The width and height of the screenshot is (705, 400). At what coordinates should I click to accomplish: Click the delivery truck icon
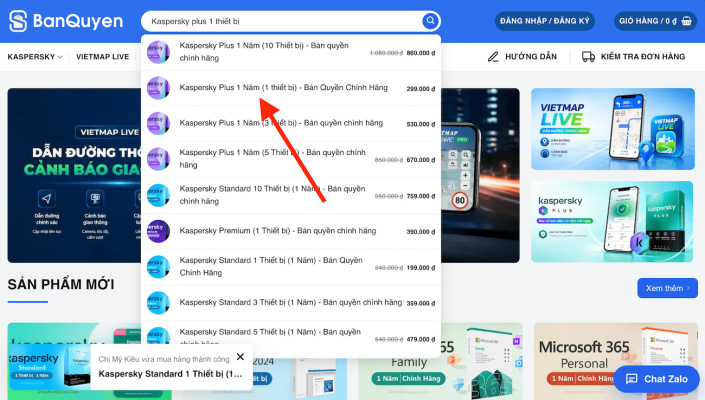[588, 57]
